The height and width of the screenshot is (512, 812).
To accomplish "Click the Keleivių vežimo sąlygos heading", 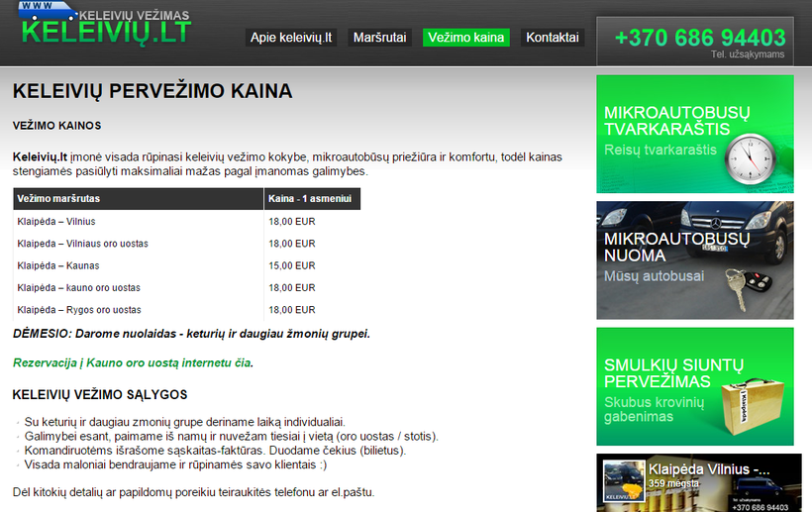I will (x=100, y=394).
